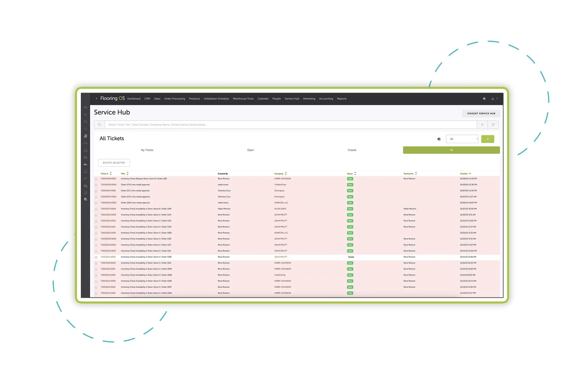Click the CRM menu item in navigation
The height and width of the screenshot is (392, 588).
click(147, 98)
